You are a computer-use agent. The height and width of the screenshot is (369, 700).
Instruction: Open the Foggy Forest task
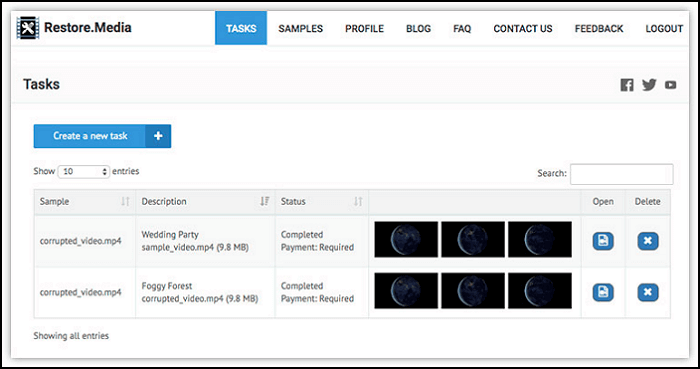tap(603, 293)
